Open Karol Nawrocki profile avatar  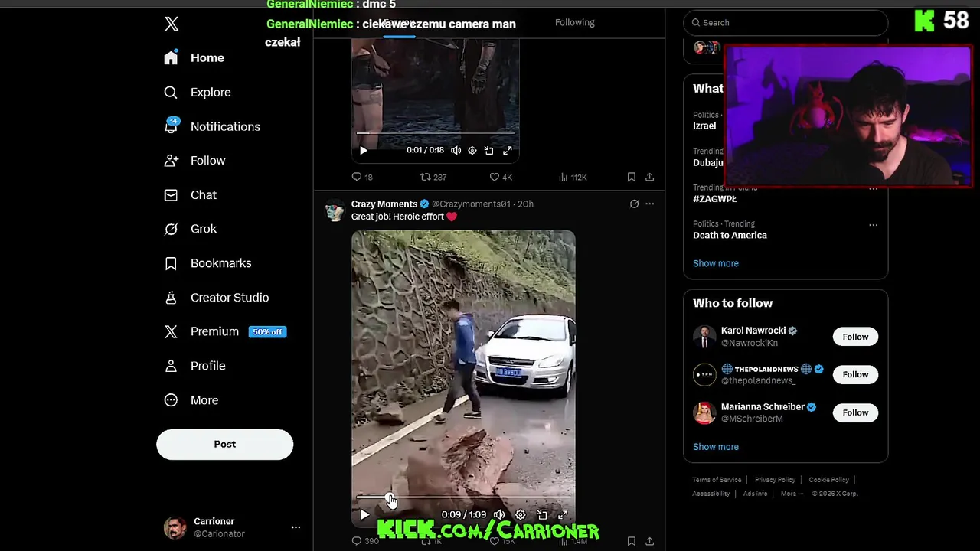tap(704, 337)
